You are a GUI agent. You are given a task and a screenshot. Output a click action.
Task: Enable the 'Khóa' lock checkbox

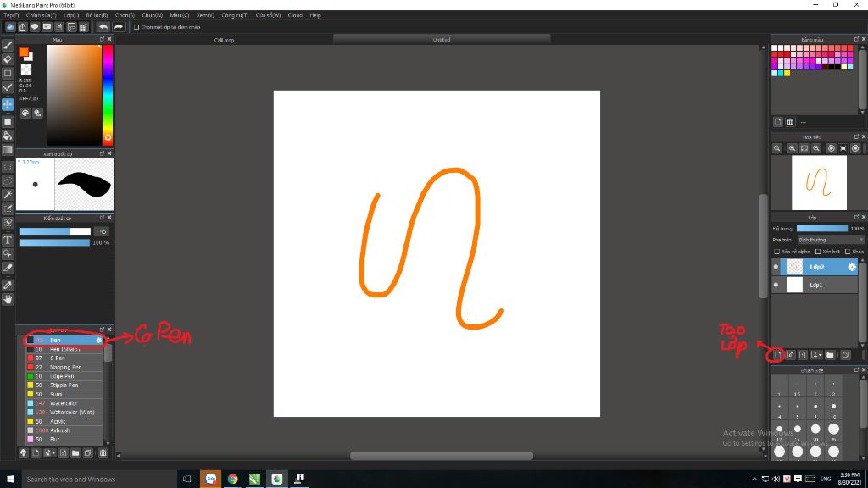(848, 252)
